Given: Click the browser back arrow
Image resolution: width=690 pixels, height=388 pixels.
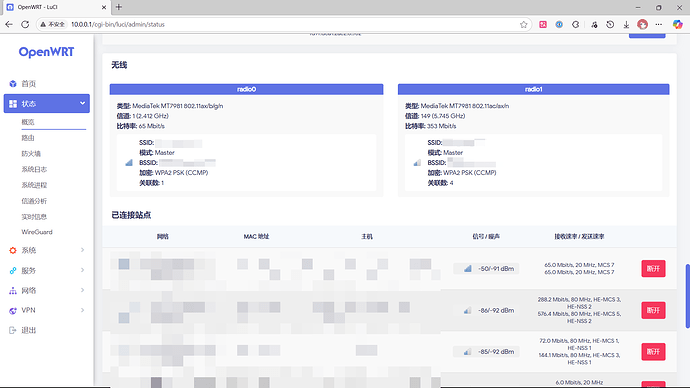Looking at the screenshot, I should [9, 25].
